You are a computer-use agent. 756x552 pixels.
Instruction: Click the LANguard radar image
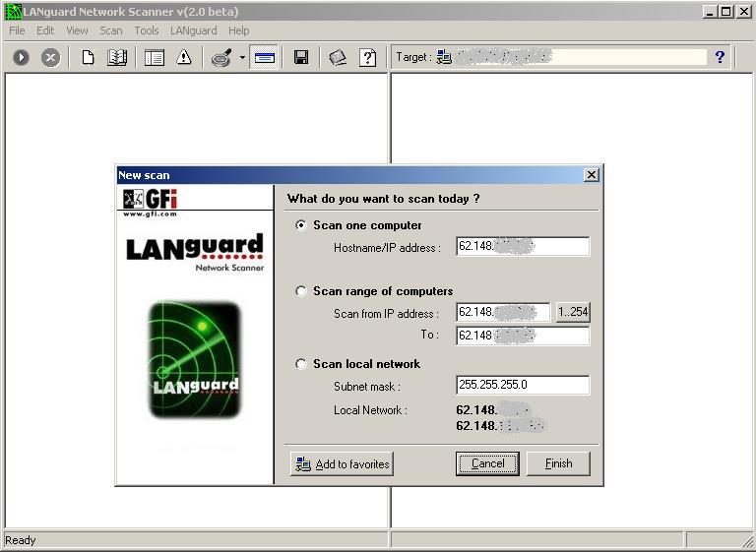click(x=194, y=359)
